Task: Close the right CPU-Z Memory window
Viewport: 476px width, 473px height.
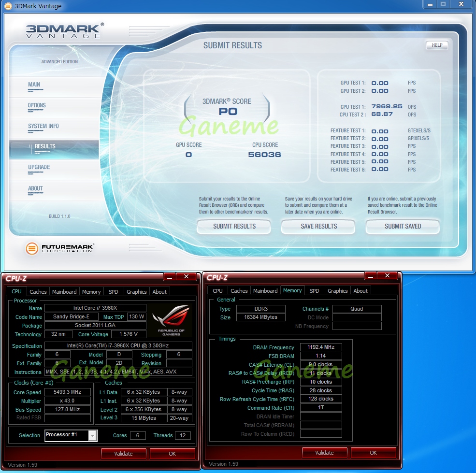Action: tap(388, 276)
